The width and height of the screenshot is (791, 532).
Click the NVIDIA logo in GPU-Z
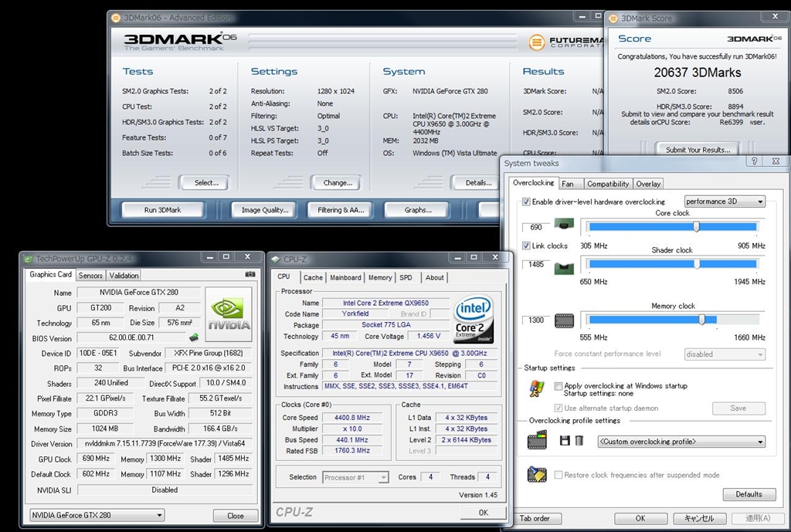[228, 315]
